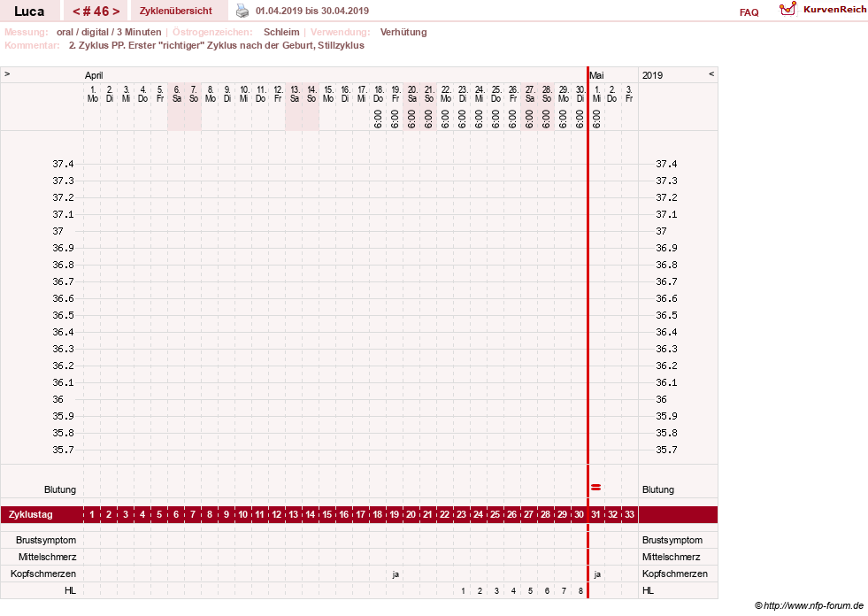Click HL value 5 on day 27
Image resolution: width=868 pixels, height=616 pixels.
(530, 590)
